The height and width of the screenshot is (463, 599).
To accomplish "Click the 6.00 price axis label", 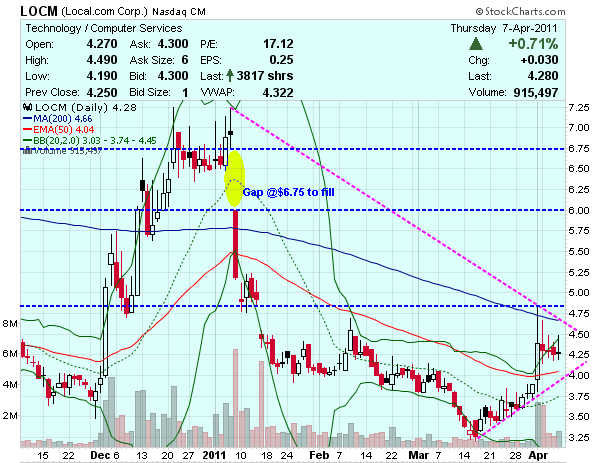I will point(579,210).
